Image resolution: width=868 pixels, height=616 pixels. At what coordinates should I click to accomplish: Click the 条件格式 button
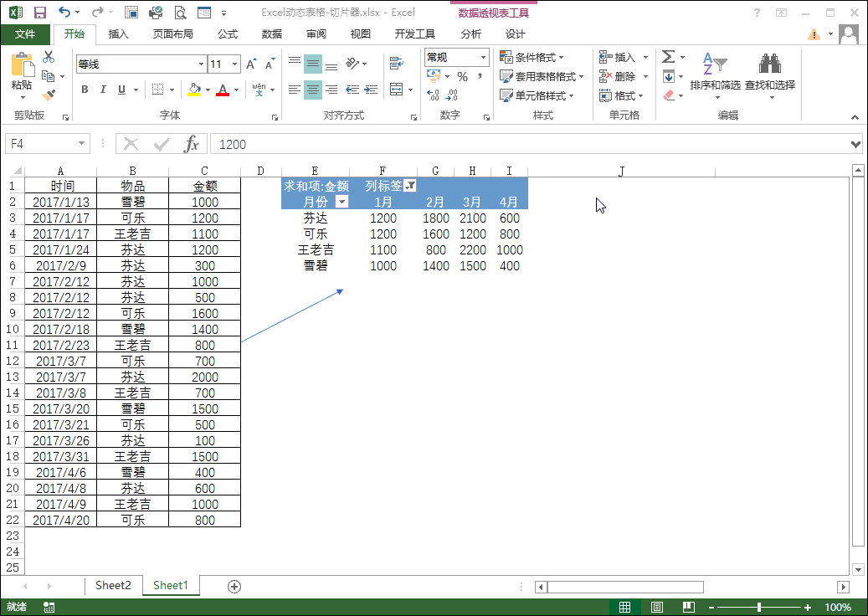click(x=532, y=57)
